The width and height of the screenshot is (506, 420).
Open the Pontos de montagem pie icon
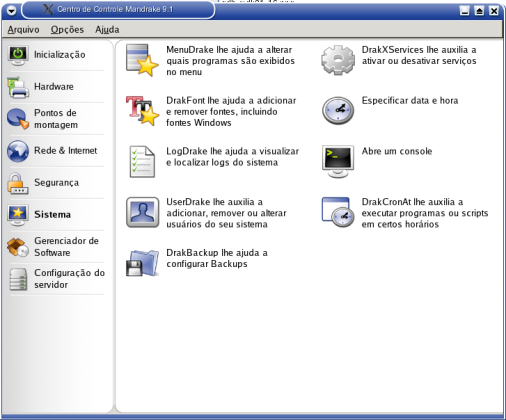(18, 119)
